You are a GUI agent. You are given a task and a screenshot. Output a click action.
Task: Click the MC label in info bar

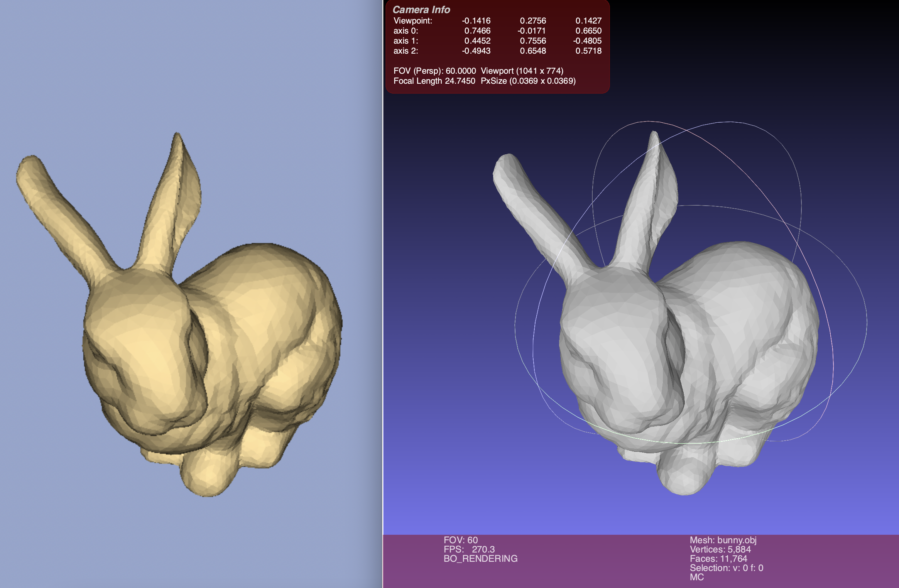coord(696,577)
